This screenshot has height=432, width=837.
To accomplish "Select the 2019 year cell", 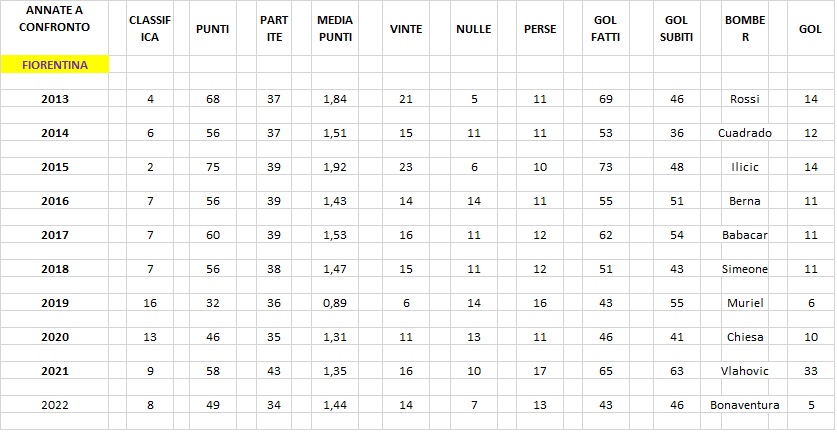I will coord(54,303).
